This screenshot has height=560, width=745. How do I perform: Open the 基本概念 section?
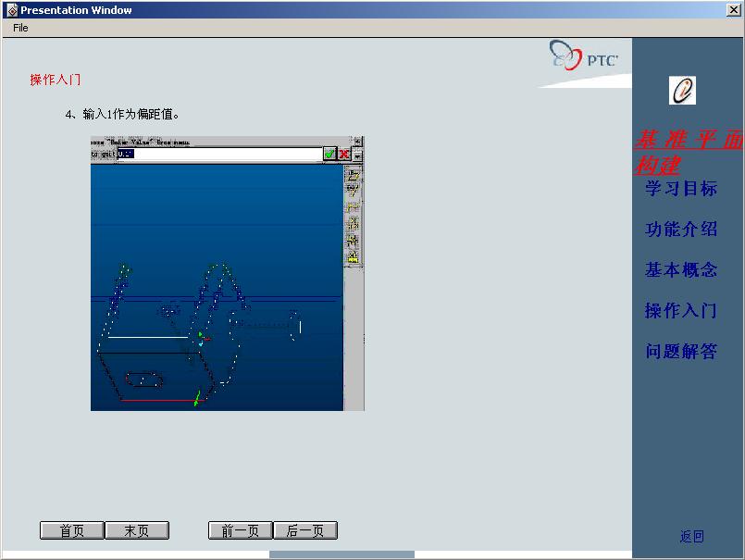point(681,270)
